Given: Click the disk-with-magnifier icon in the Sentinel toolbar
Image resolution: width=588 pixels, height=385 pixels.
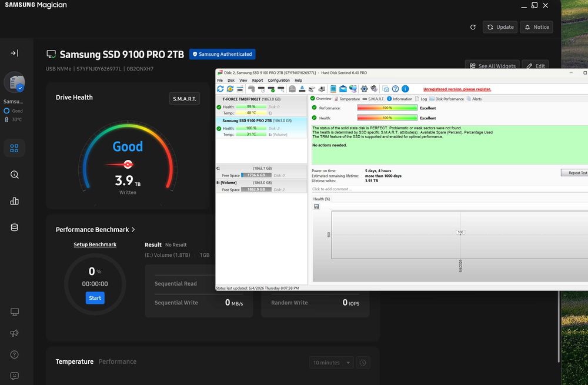Looking at the screenshot, I should (281, 89).
